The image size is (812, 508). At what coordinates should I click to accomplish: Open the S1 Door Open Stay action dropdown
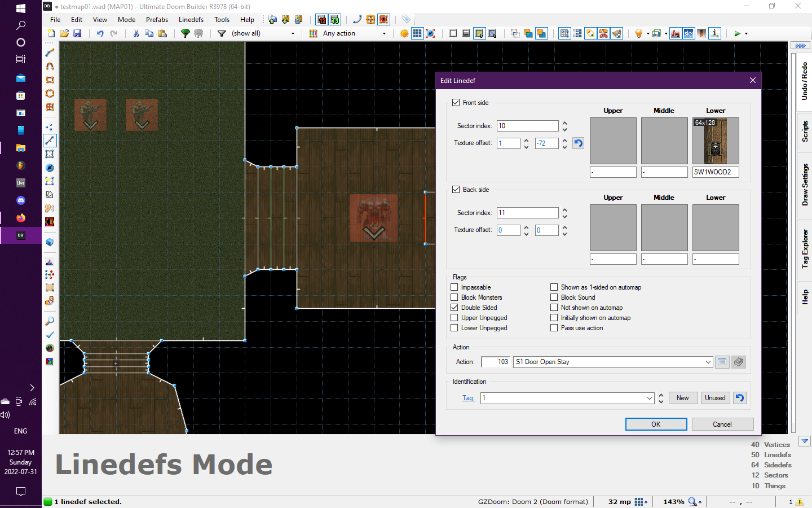click(708, 362)
